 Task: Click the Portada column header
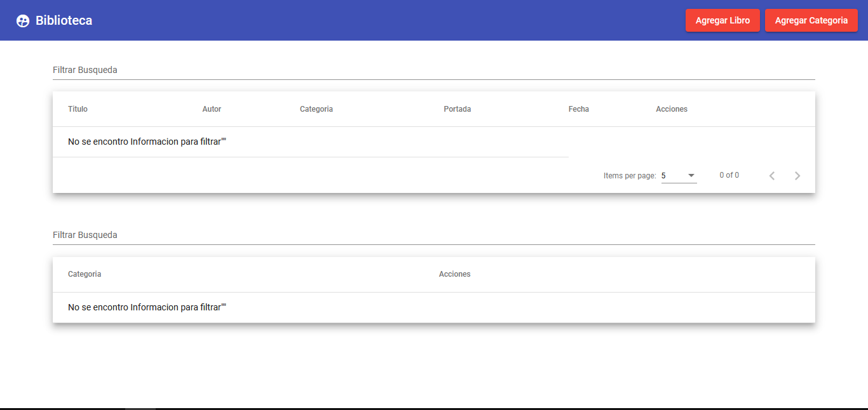coord(458,109)
